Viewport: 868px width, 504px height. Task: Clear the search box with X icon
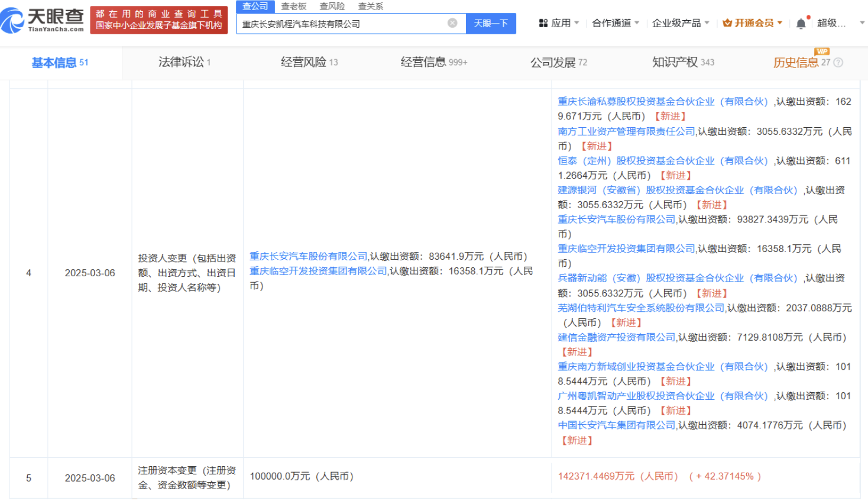click(452, 23)
